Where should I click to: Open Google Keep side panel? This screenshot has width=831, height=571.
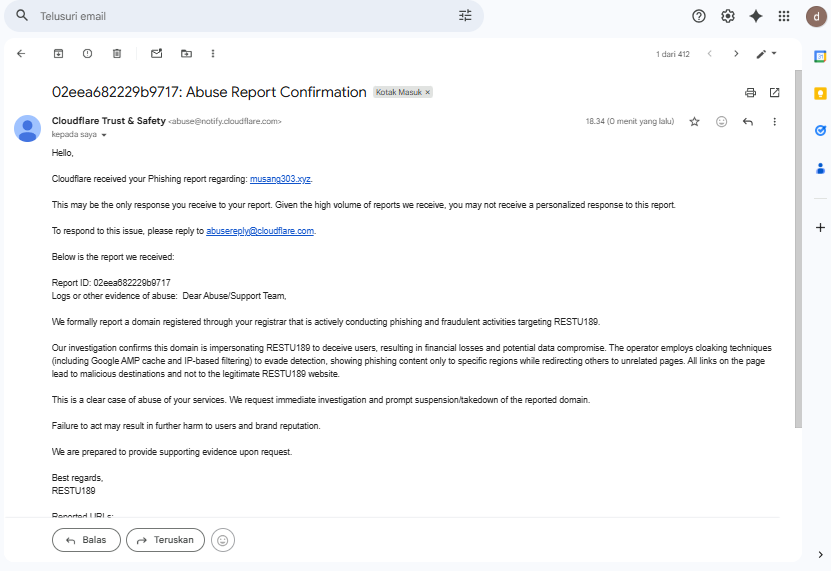820,93
